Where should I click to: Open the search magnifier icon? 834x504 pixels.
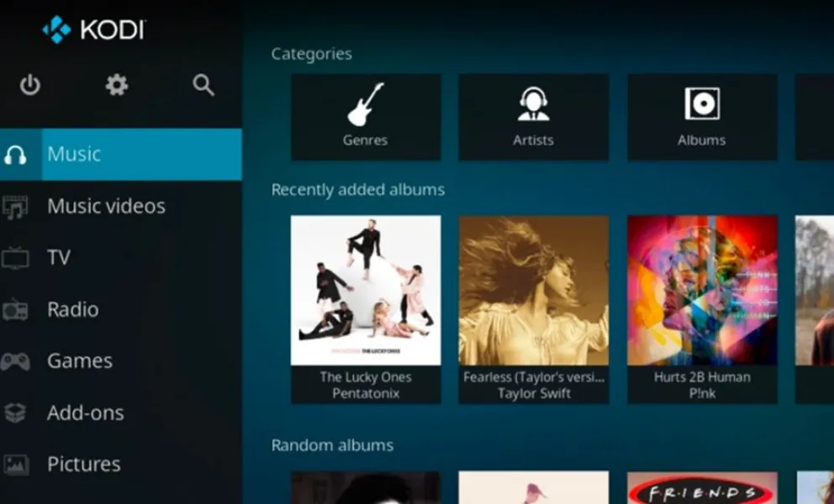point(203,85)
